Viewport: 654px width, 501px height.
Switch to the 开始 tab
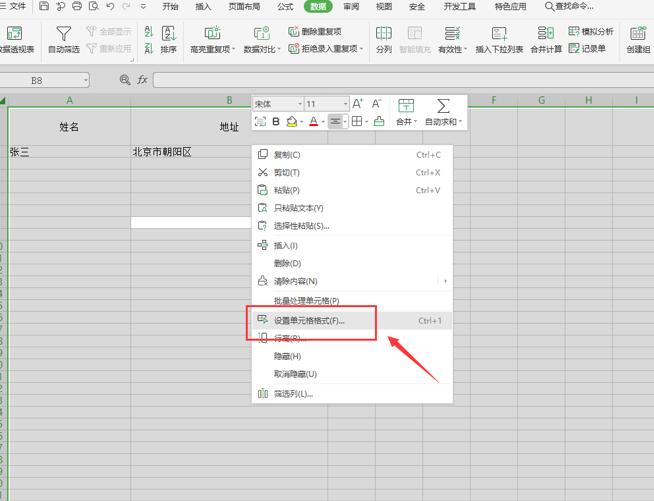[170, 6]
